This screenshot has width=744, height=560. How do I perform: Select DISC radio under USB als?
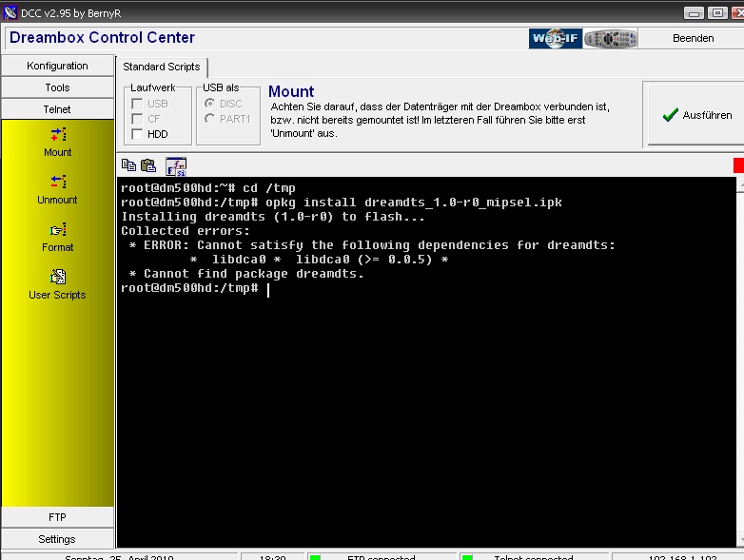tap(209, 103)
